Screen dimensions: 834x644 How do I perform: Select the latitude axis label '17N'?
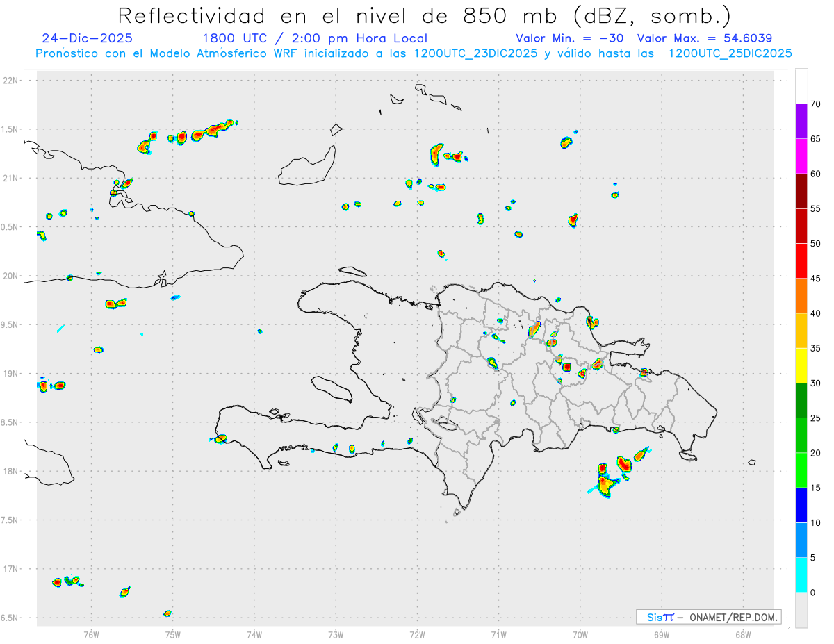[12, 569]
